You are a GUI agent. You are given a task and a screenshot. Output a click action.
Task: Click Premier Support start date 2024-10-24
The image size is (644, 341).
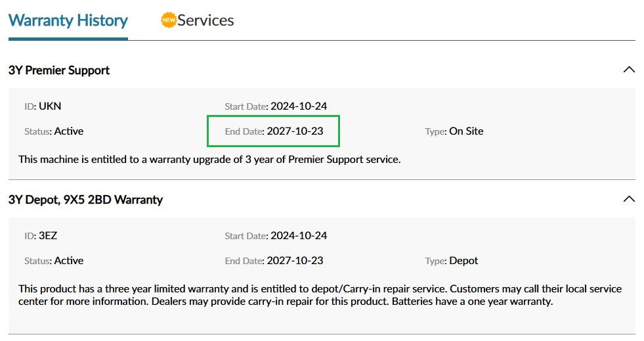(x=299, y=106)
